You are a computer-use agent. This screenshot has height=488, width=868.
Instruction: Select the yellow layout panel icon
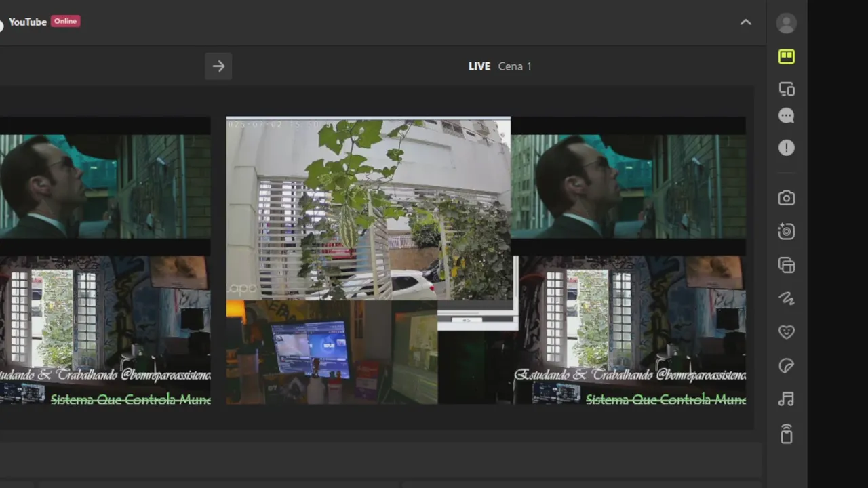point(786,56)
